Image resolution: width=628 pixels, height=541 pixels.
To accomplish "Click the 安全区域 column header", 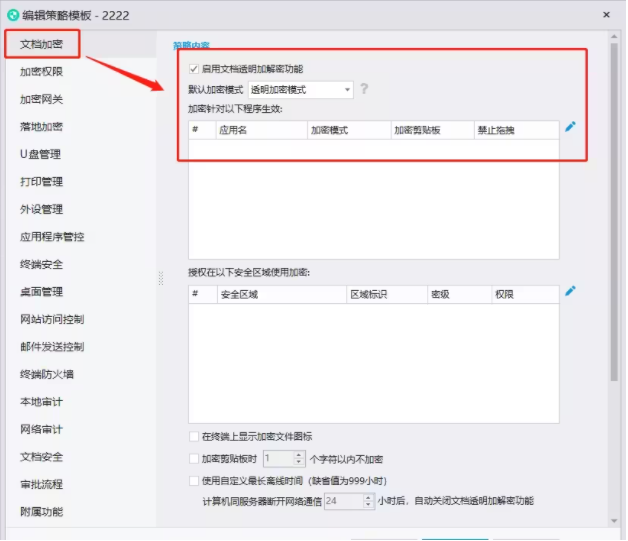I will [282, 295].
